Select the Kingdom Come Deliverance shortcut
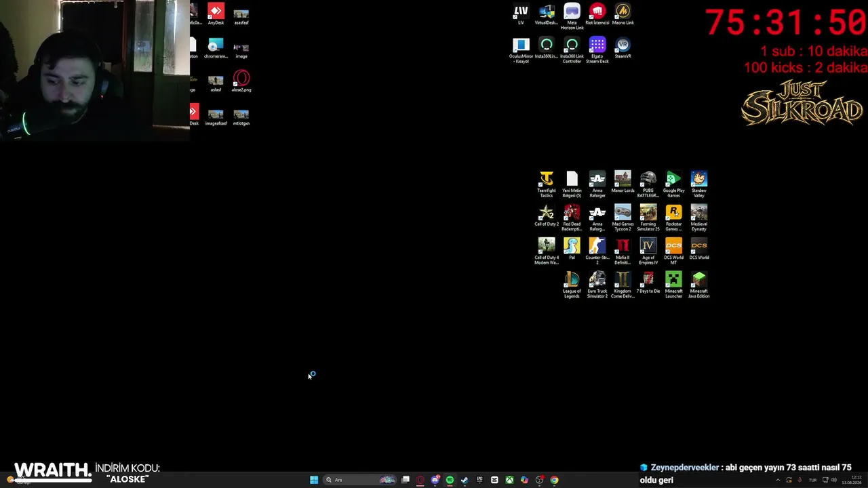This screenshot has width=868, height=488. click(623, 285)
